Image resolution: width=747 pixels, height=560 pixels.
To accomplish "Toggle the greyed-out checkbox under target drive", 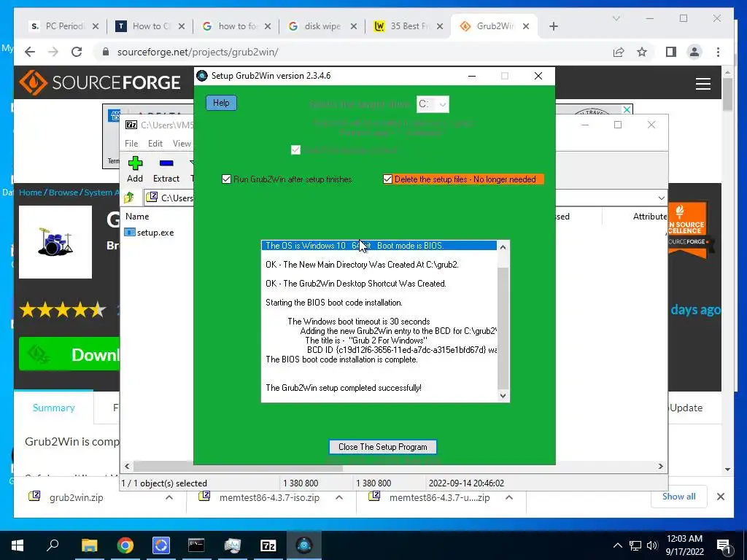I will click(x=295, y=150).
